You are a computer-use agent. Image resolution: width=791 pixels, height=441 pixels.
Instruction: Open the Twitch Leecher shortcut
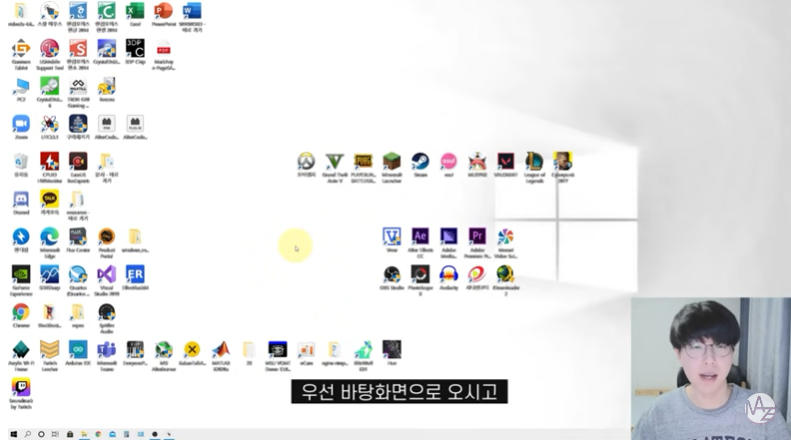(49, 356)
